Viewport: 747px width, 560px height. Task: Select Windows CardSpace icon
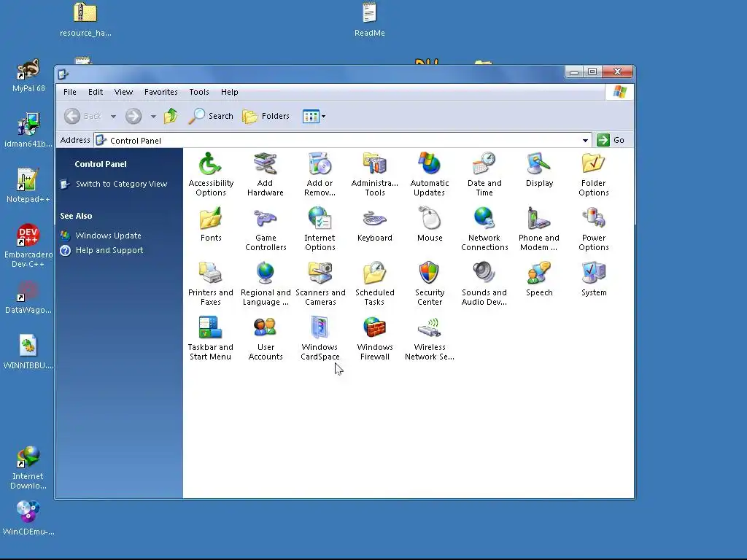click(x=320, y=338)
